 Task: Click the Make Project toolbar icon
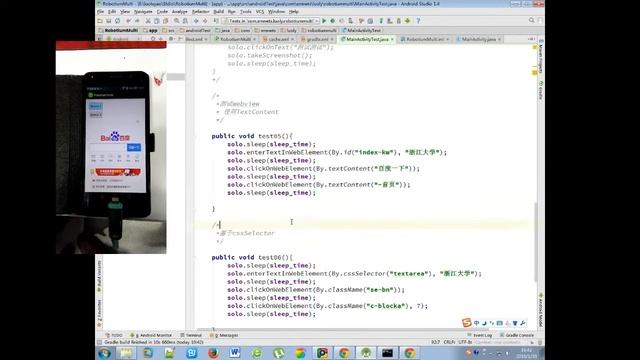pyautogui.click(x=216, y=21)
